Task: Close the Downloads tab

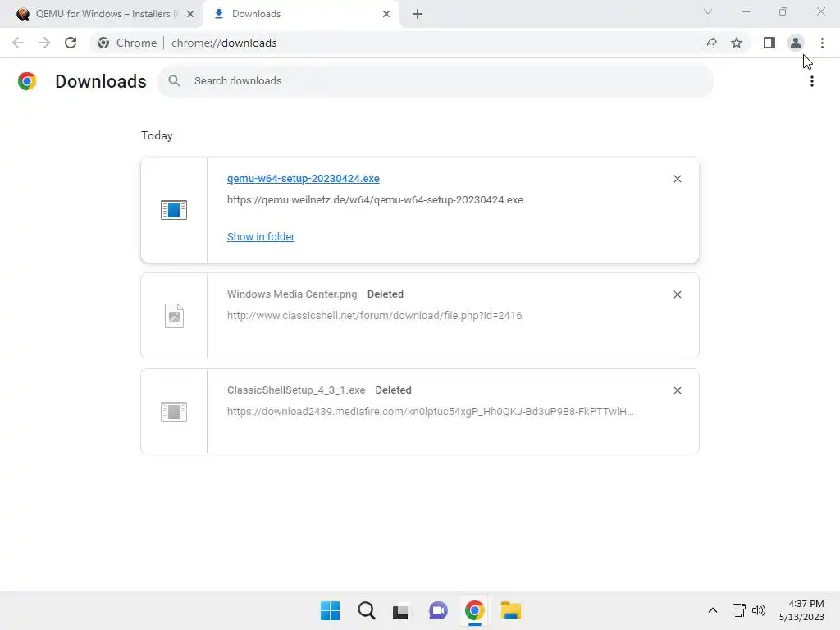Action: (386, 14)
